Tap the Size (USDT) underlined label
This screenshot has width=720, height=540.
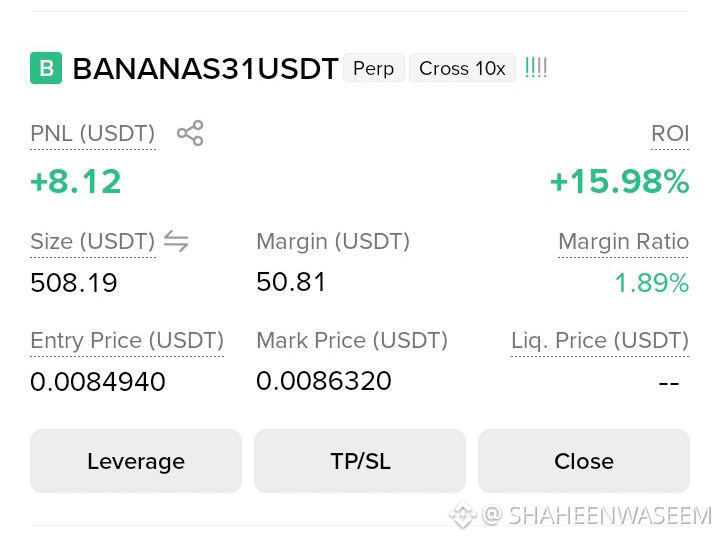[x=93, y=241]
